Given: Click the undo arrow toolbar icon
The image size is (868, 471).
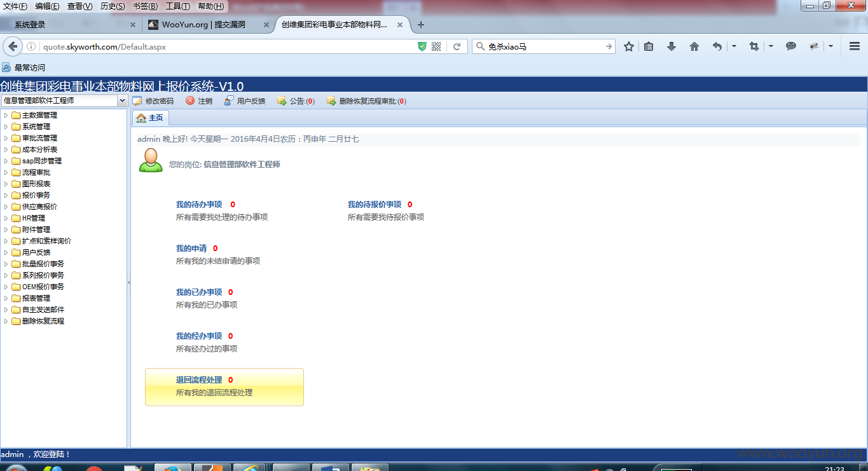Looking at the screenshot, I should (717, 46).
